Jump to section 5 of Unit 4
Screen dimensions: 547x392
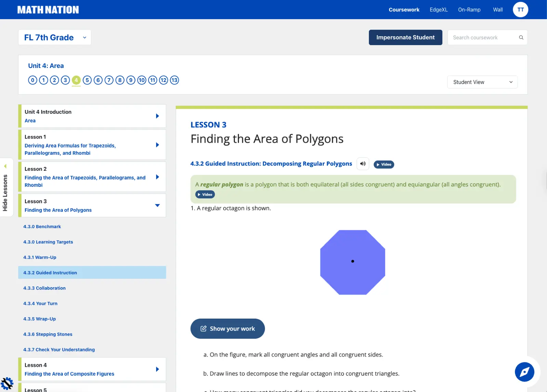click(87, 80)
